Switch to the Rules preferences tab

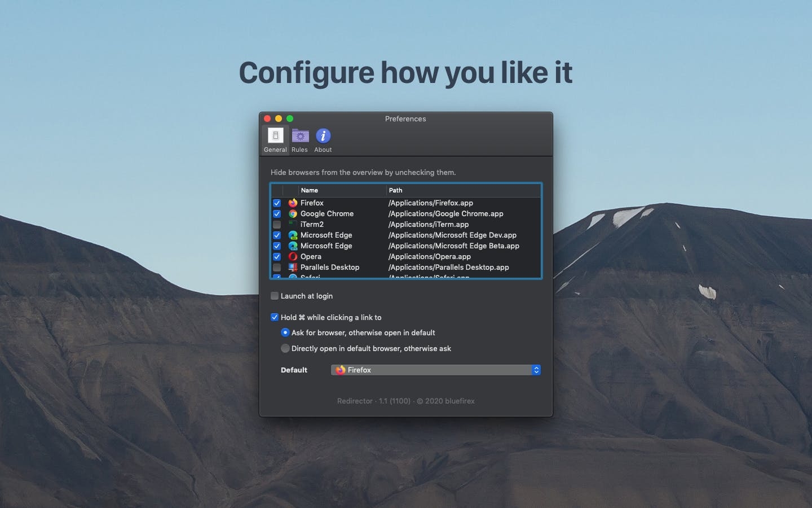299,140
